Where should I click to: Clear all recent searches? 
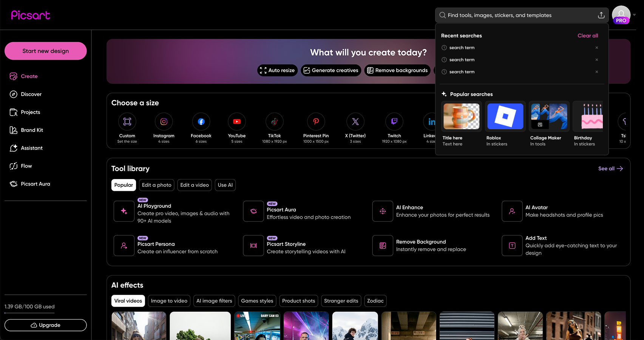coord(588,36)
